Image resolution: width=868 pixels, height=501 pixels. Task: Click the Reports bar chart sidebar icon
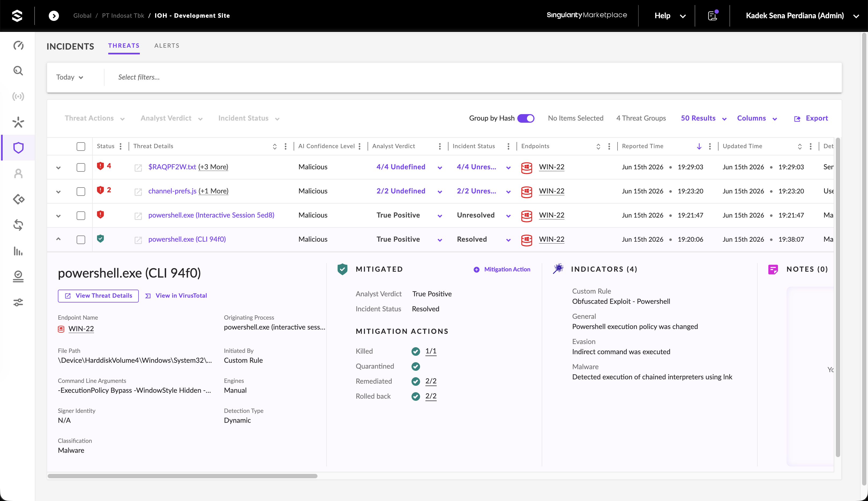point(18,251)
